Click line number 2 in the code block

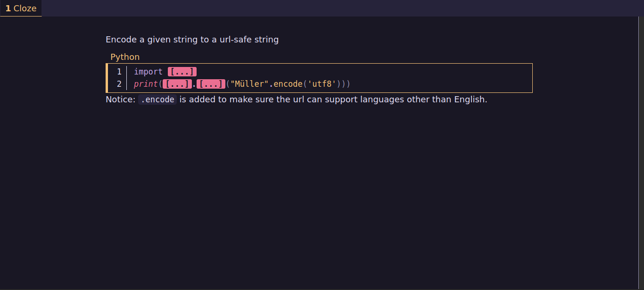(x=119, y=84)
